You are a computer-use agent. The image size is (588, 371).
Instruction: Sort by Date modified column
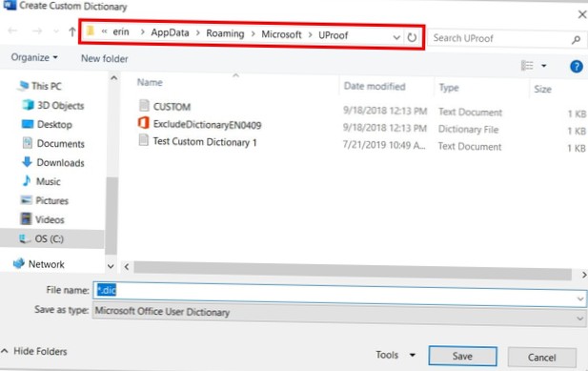[375, 86]
